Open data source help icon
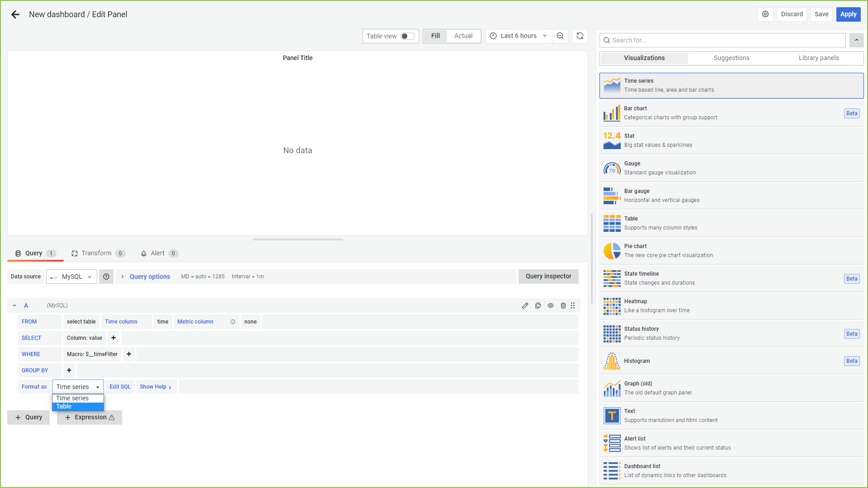 point(106,277)
